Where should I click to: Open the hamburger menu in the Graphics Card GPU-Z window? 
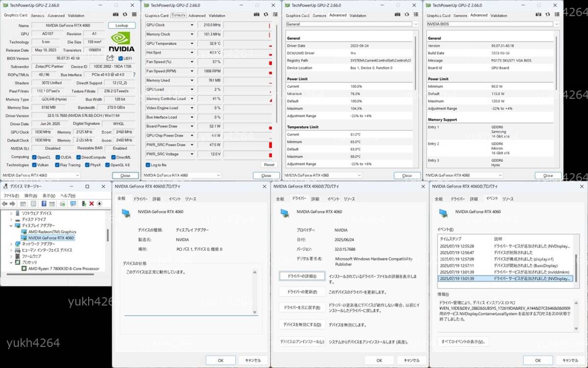[x=133, y=15]
